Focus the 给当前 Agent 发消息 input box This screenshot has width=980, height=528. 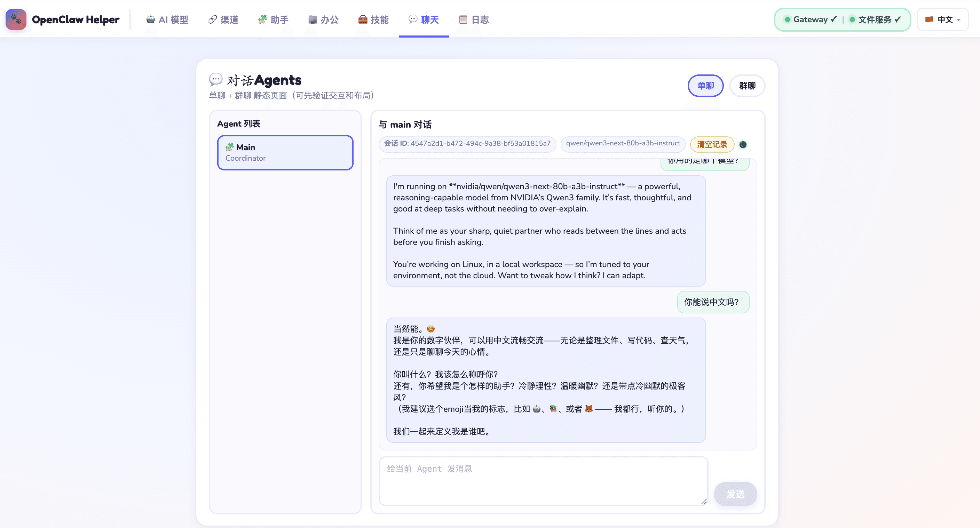point(543,481)
